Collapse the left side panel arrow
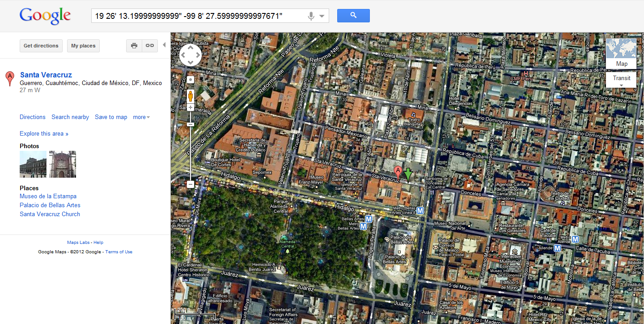644x324 pixels. pyautogui.click(x=164, y=45)
